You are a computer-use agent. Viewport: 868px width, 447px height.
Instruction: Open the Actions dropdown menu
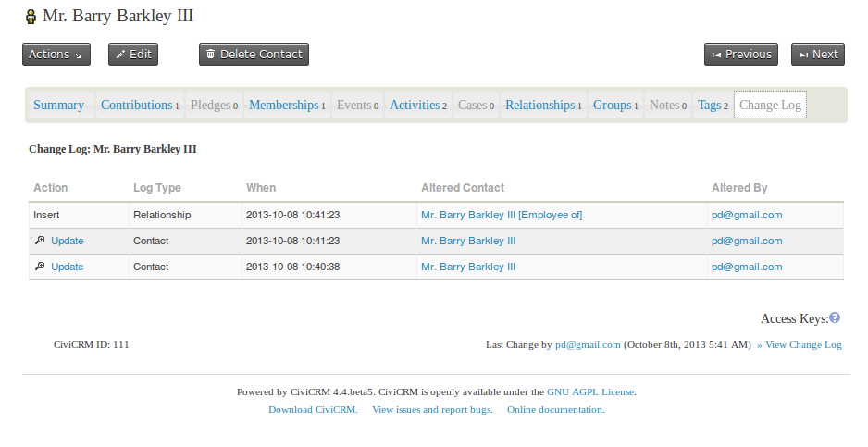[56, 55]
